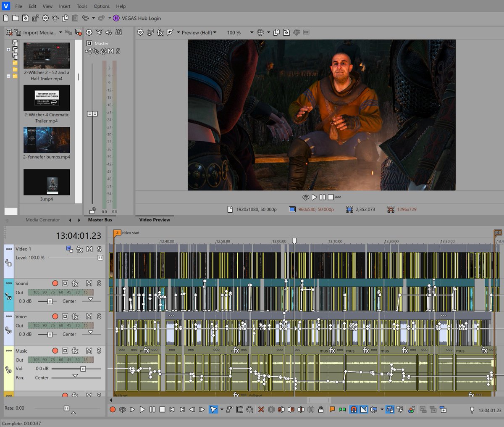Mute the Sound track
Image resolution: width=504 pixels, height=427 pixels.
(x=89, y=283)
